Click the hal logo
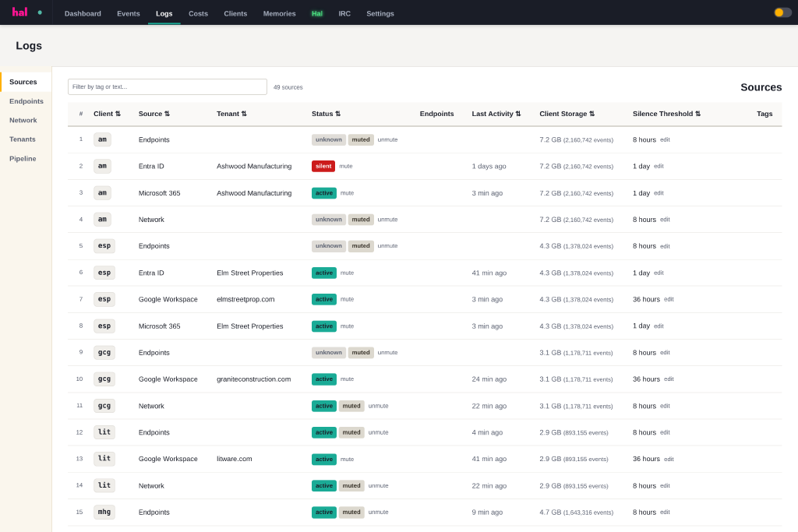This screenshot has width=798, height=532. (19, 12)
